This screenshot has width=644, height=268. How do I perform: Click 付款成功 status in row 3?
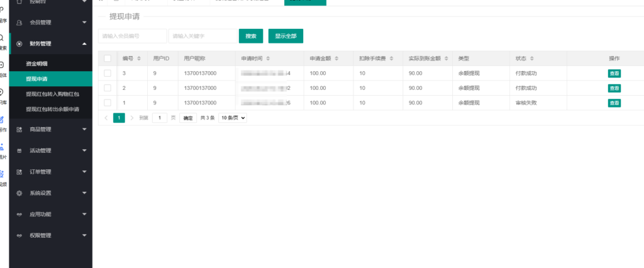click(526, 73)
